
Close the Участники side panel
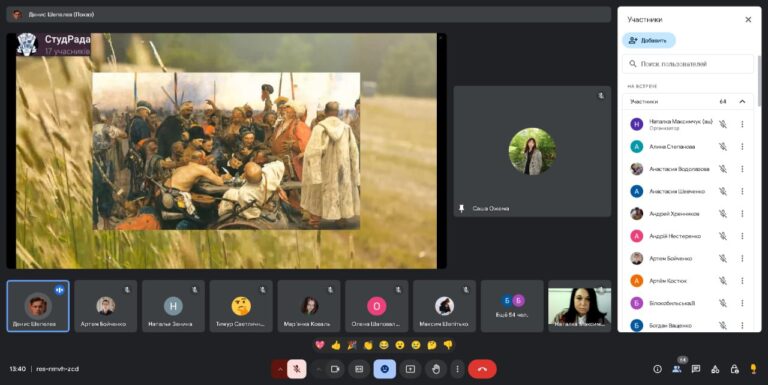[748, 20]
